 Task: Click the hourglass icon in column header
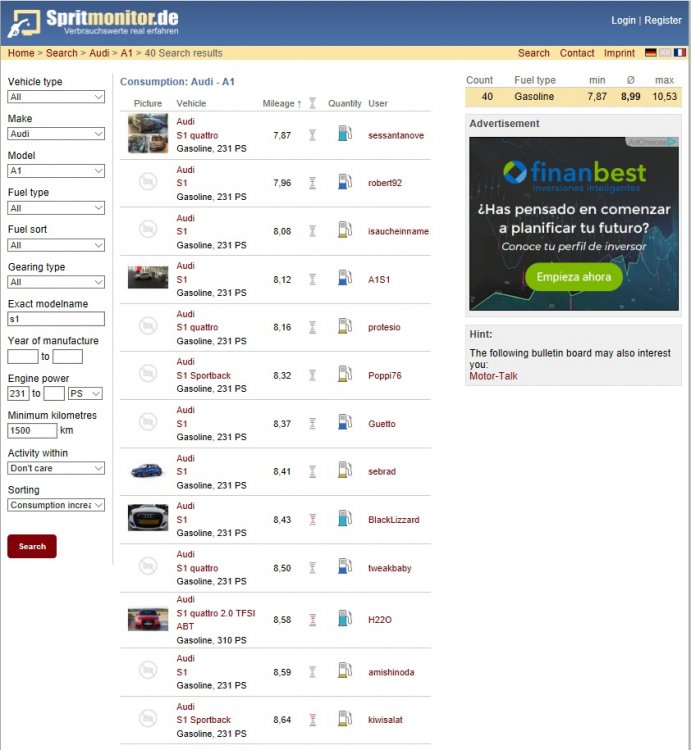click(312, 103)
